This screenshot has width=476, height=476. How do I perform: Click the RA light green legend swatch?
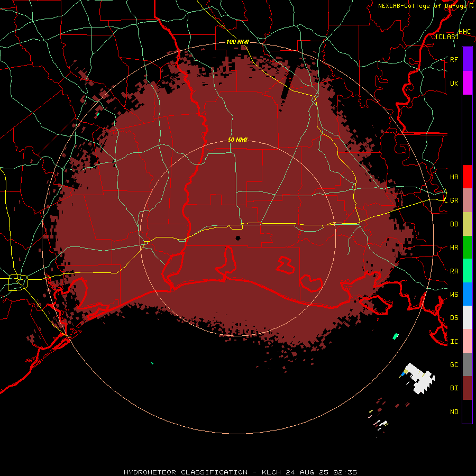coord(467,271)
